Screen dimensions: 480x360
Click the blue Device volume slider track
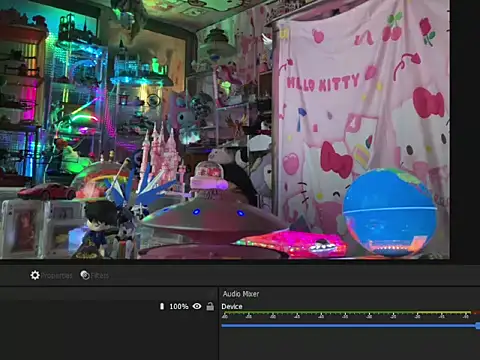[349, 325]
